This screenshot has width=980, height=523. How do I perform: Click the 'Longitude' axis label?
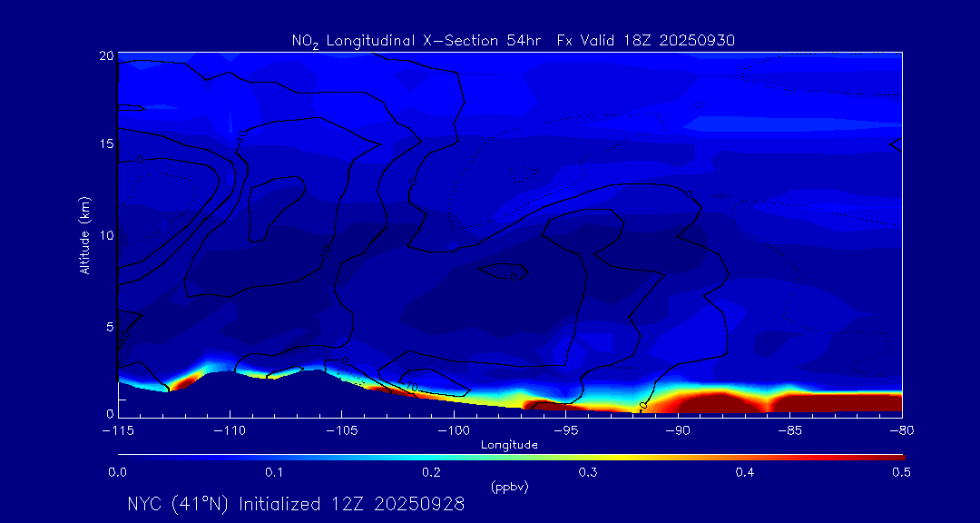point(509,445)
